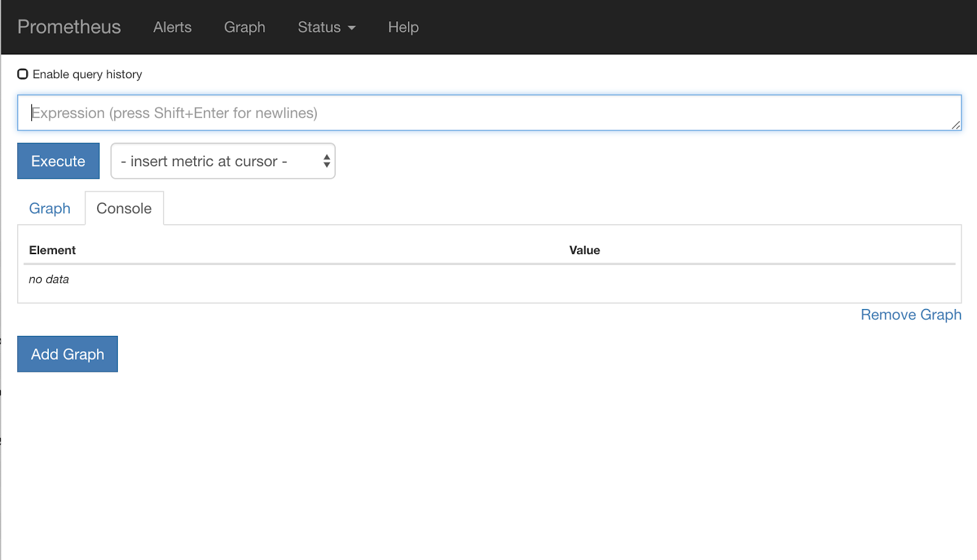Click the caret arrow beside Status
The width and height of the screenshot is (977, 560).
click(x=352, y=27)
